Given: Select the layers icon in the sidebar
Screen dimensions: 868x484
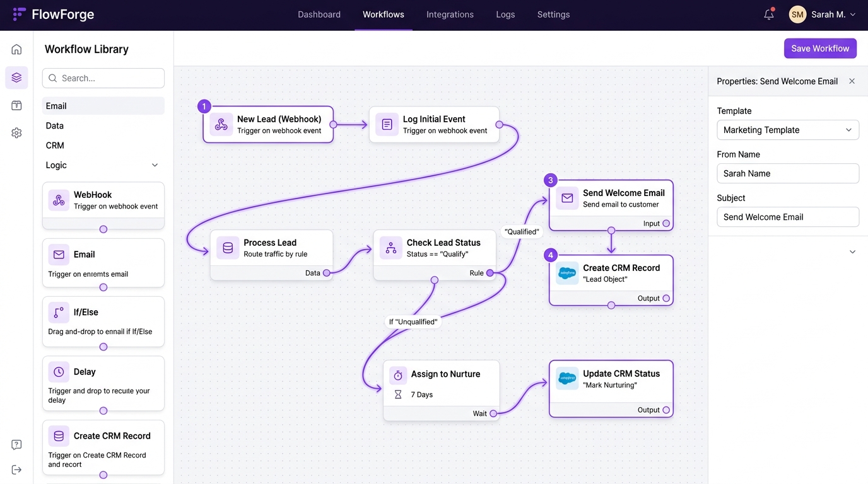Looking at the screenshot, I should 16,78.
